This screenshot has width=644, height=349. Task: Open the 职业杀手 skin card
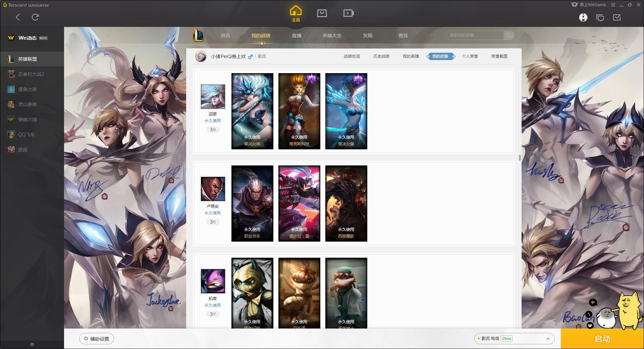pyautogui.click(x=252, y=203)
